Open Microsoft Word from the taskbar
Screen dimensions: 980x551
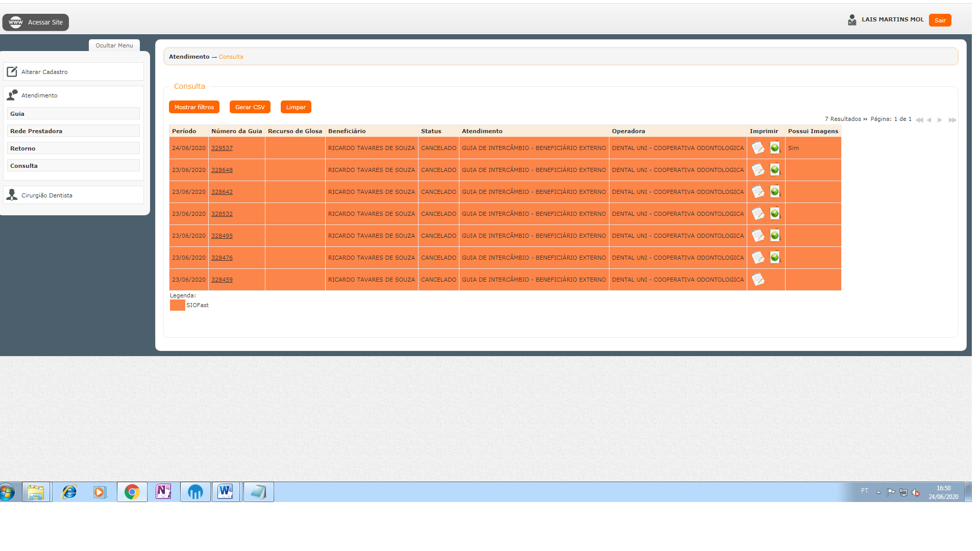click(x=225, y=492)
